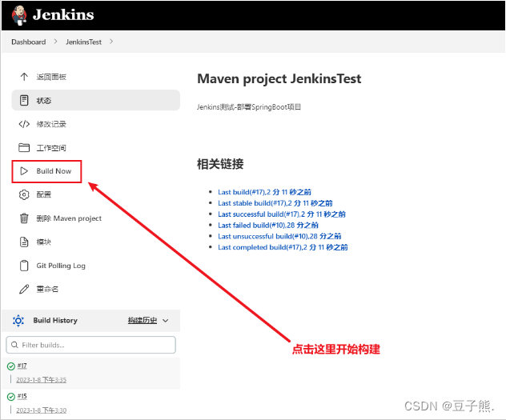Open build #17 link

coord(22,366)
